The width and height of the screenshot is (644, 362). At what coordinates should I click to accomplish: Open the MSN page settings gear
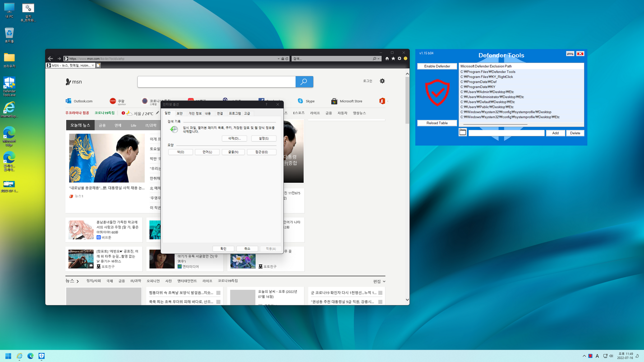382,81
